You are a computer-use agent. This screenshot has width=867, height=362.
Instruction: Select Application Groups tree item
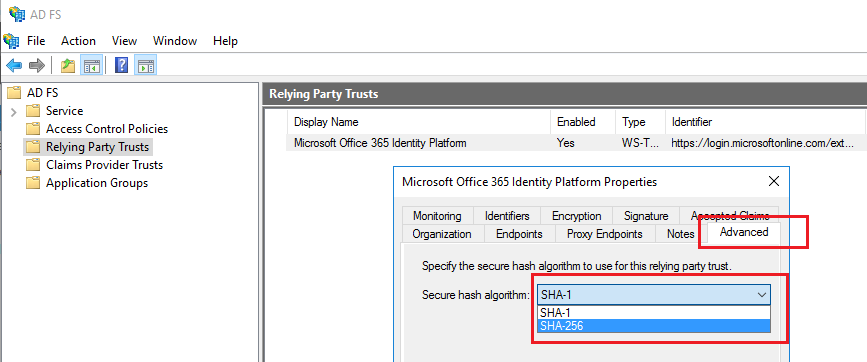click(x=97, y=183)
